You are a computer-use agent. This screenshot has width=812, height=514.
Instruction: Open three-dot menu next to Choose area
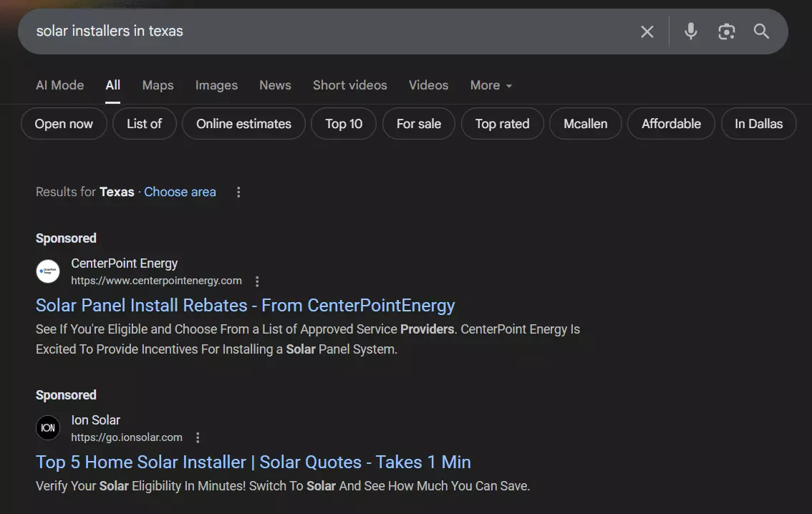[x=238, y=192]
